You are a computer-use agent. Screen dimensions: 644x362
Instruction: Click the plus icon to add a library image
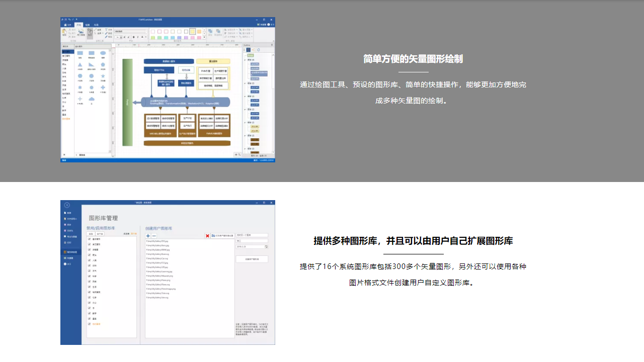tap(148, 236)
